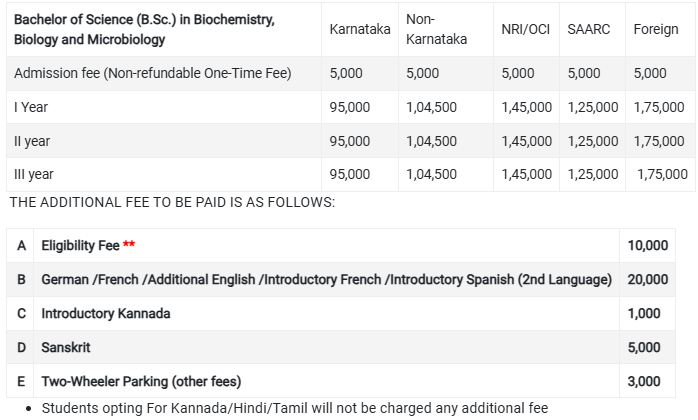Click the Sanskrit fee amount 5,000
698x420 pixels.
(x=644, y=347)
